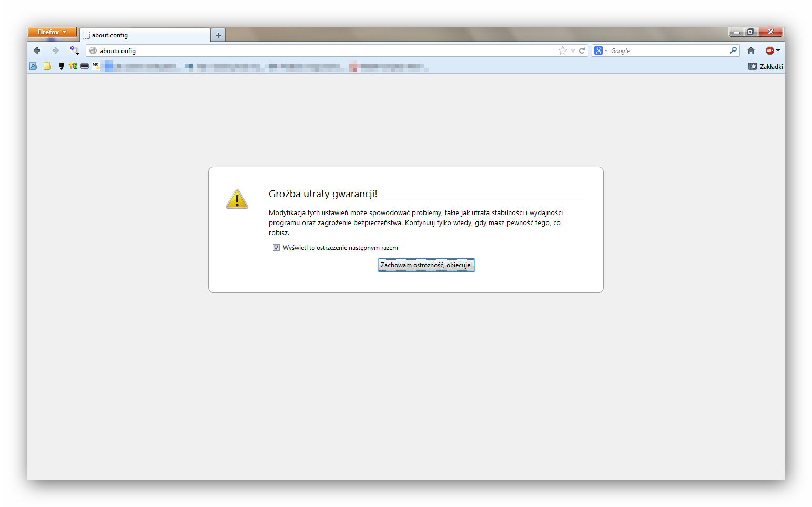Open the orange Firefox menu button
This screenshot has width=812, height=507.
pos(52,32)
